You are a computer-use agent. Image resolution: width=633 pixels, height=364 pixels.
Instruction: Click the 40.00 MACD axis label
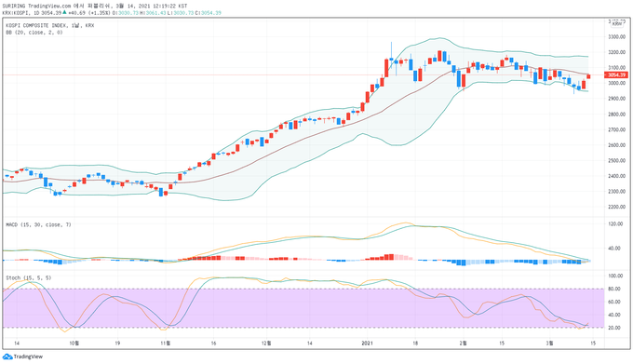pyautogui.click(x=614, y=249)
